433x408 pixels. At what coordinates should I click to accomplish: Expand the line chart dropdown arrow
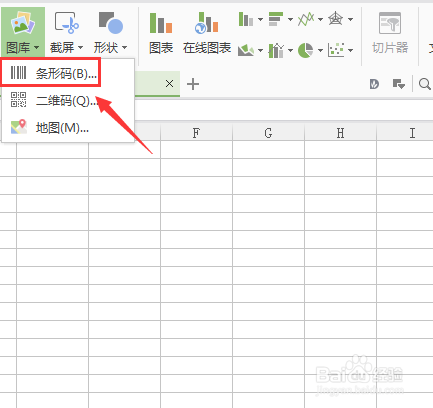click(320, 19)
